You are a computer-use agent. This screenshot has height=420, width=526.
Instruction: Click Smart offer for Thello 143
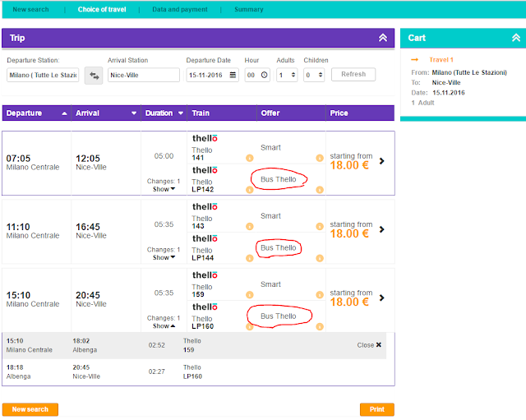(270, 216)
